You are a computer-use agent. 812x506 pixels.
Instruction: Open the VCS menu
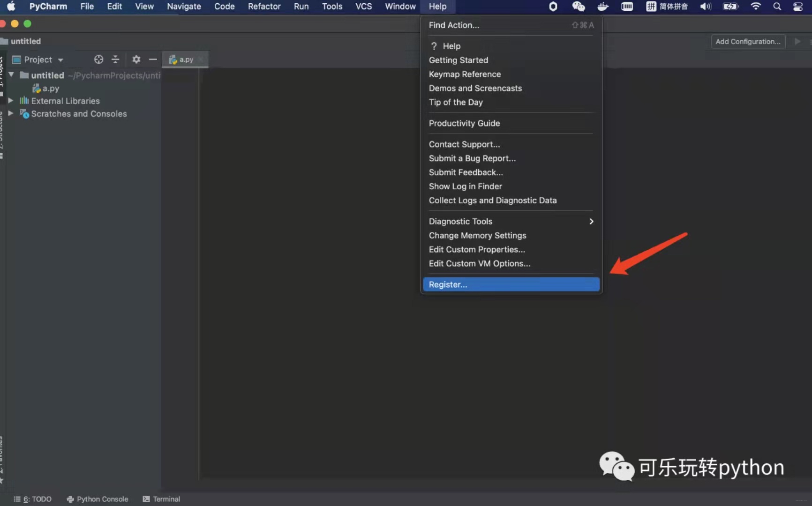pyautogui.click(x=363, y=7)
